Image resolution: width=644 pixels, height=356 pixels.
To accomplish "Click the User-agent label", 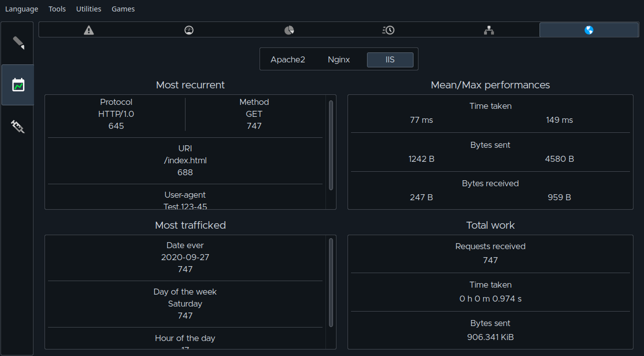I will (x=185, y=195).
